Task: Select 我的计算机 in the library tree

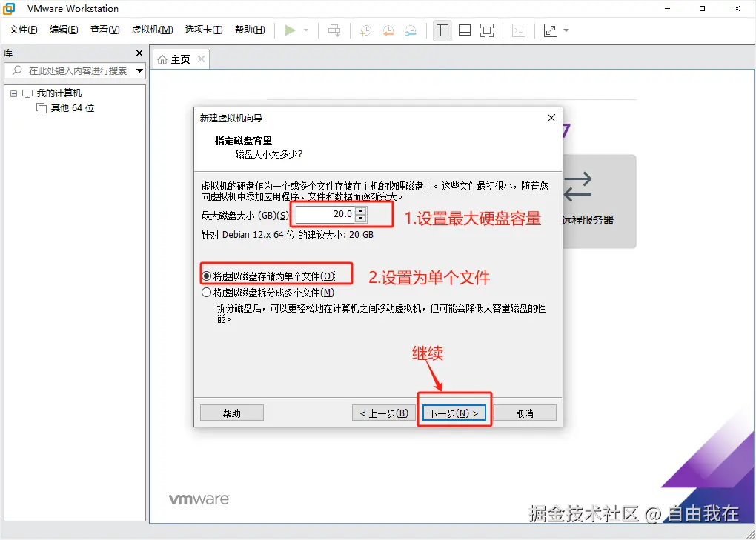Action: pyautogui.click(x=59, y=93)
